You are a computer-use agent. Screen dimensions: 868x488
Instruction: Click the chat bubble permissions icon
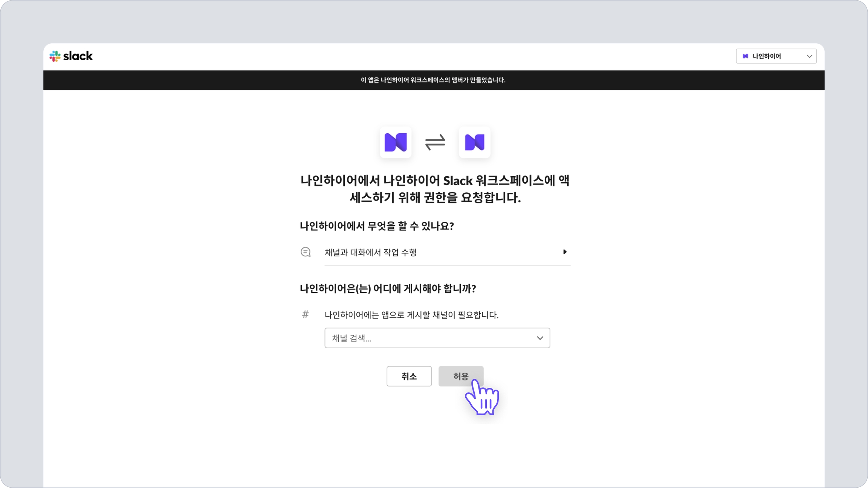[306, 252]
